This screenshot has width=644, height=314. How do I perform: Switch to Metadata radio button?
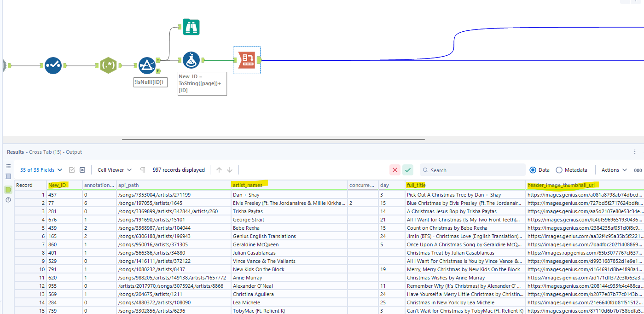tap(559, 170)
